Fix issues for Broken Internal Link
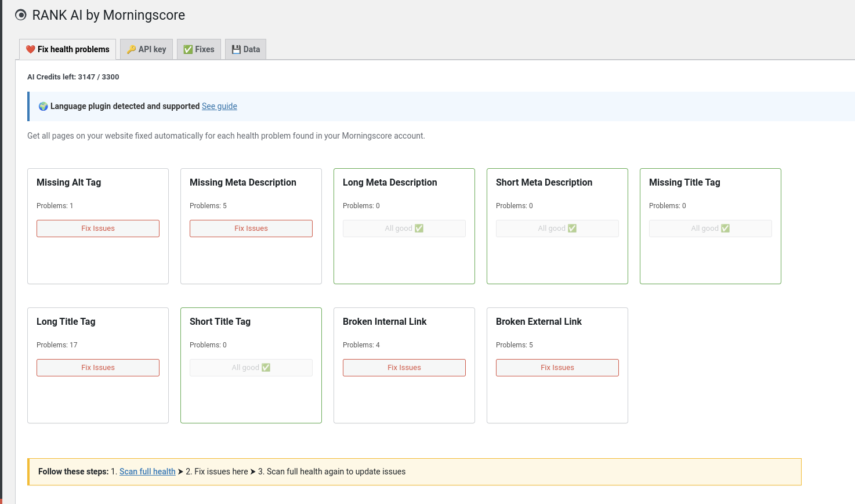The image size is (855, 504). pyautogui.click(x=404, y=368)
